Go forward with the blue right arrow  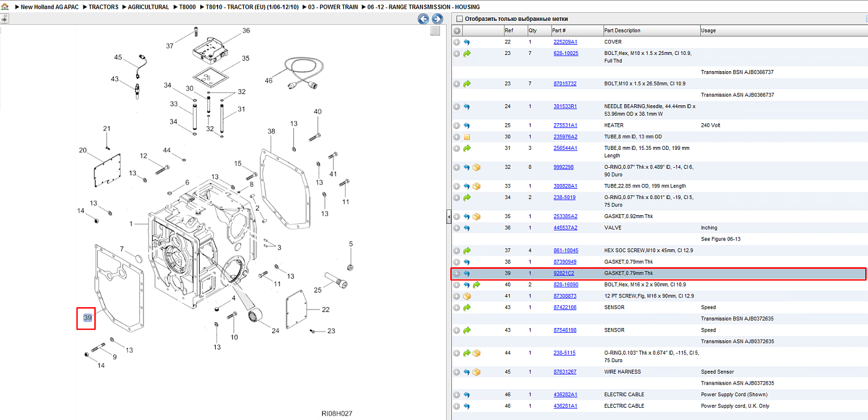pos(437,19)
